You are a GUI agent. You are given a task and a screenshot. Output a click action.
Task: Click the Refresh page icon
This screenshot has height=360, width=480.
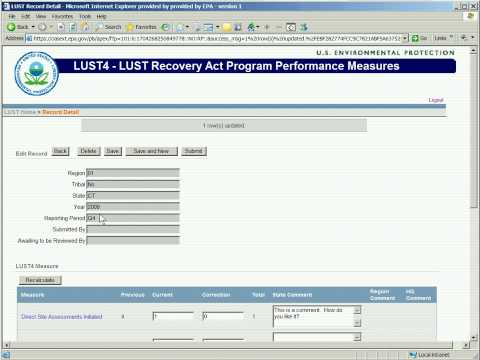click(x=73, y=27)
